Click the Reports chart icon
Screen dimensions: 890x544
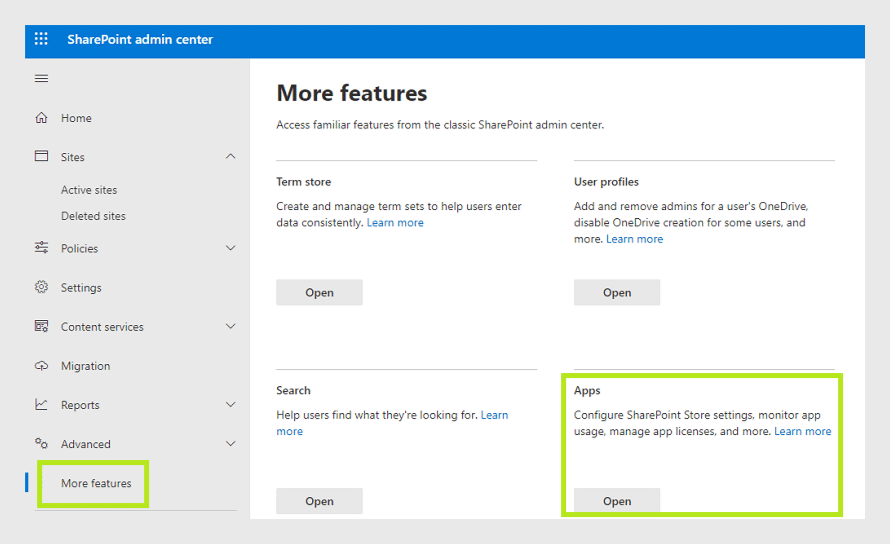click(41, 404)
